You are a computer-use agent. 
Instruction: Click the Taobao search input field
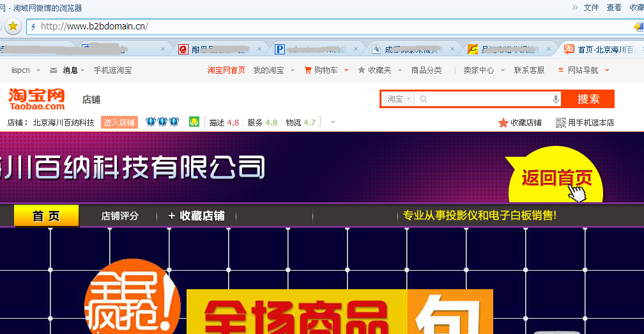[x=489, y=99]
